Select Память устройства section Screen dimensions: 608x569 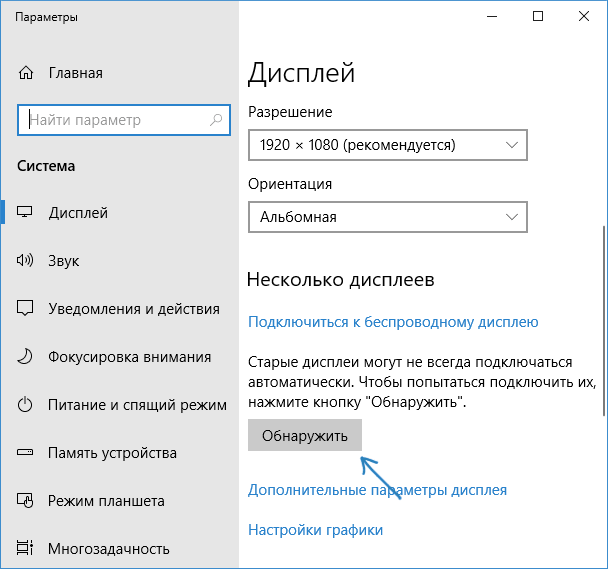click(112, 453)
